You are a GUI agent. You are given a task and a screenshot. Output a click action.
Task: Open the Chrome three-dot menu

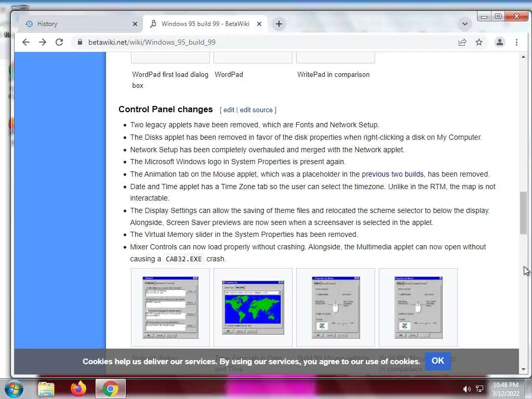(516, 42)
